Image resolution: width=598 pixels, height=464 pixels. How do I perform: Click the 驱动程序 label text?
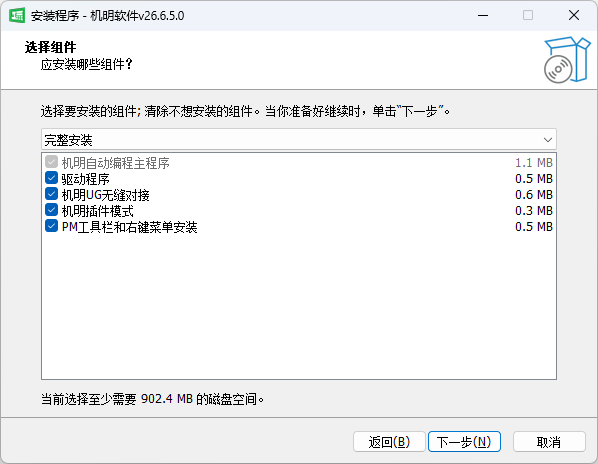pyautogui.click(x=86, y=179)
